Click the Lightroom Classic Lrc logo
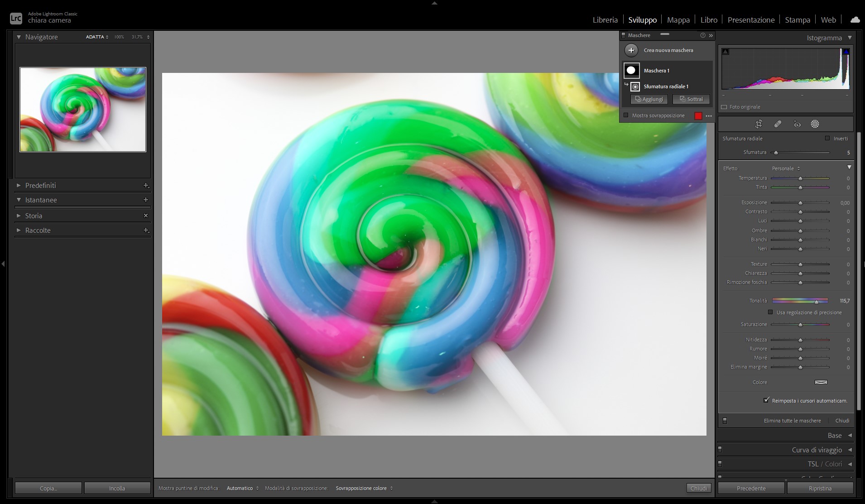The height and width of the screenshot is (504, 865). [16, 18]
